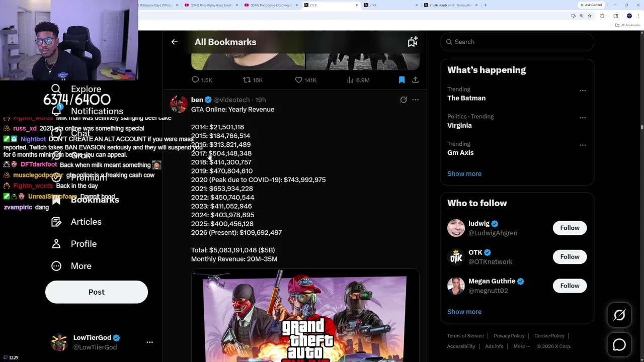Repost the post with 16K reposts
Screen dimensions: 644x362
click(x=247, y=80)
